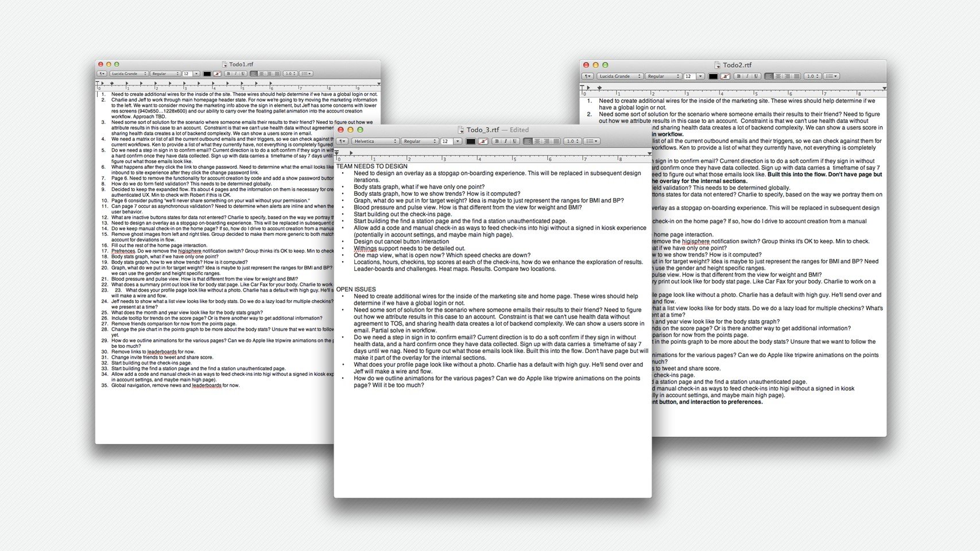Justify text in Todo2.rtf
Image resolution: width=980 pixels, height=551 pixels.
tap(797, 76)
